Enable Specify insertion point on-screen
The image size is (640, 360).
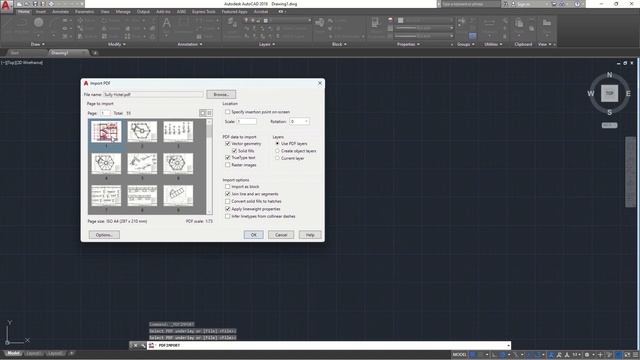[228, 112]
